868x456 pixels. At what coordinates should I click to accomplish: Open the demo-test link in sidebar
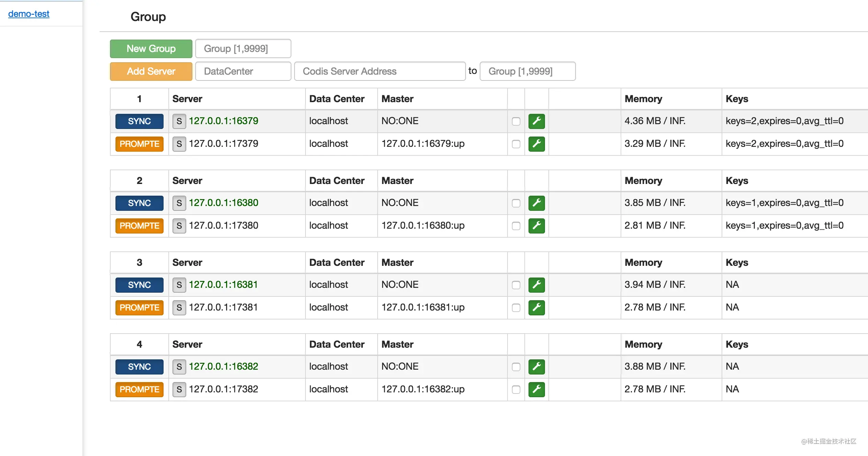pyautogui.click(x=29, y=14)
